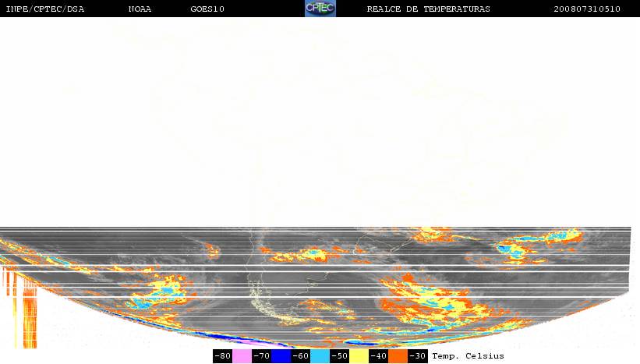640x364 pixels.
Task: Click the -40 legend value
Action: (378, 356)
